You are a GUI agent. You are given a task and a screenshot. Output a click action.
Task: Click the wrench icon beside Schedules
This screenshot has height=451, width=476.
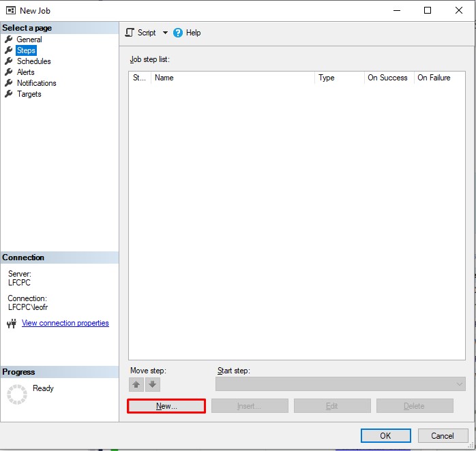tap(9, 61)
